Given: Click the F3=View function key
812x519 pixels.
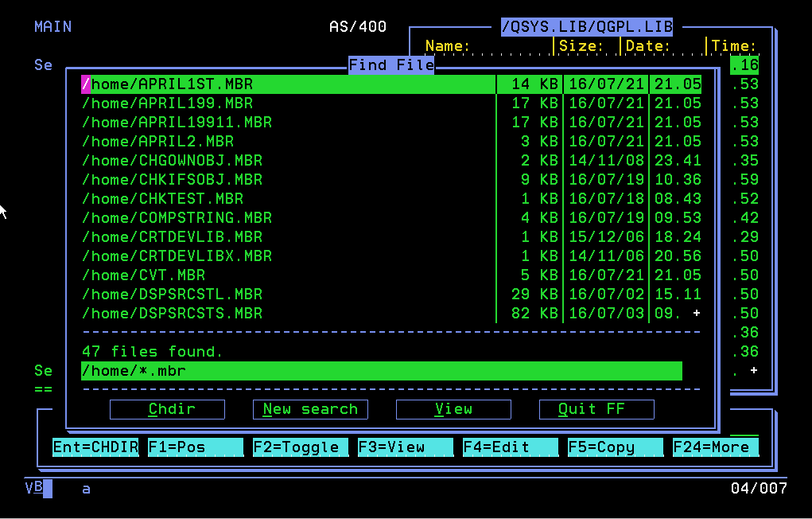Looking at the screenshot, I should [406, 447].
